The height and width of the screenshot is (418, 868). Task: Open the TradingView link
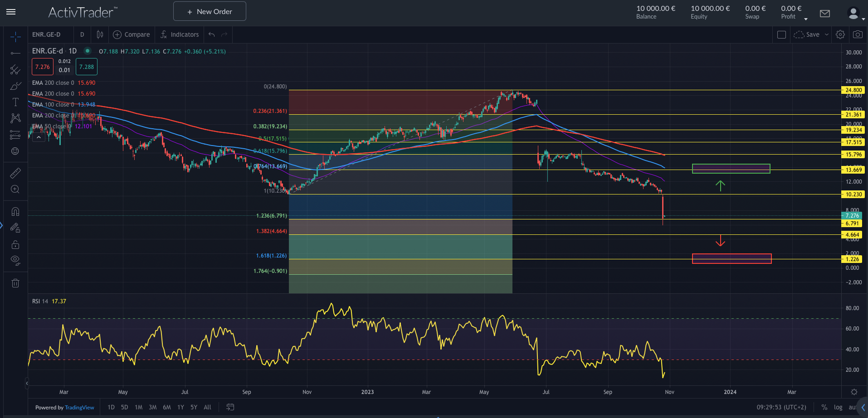[79, 408]
